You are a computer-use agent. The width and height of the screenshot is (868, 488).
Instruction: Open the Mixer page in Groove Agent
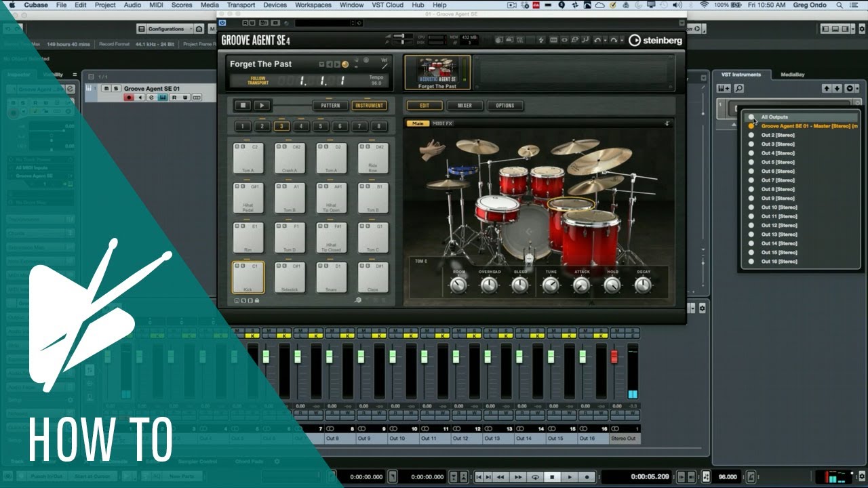tap(465, 106)
